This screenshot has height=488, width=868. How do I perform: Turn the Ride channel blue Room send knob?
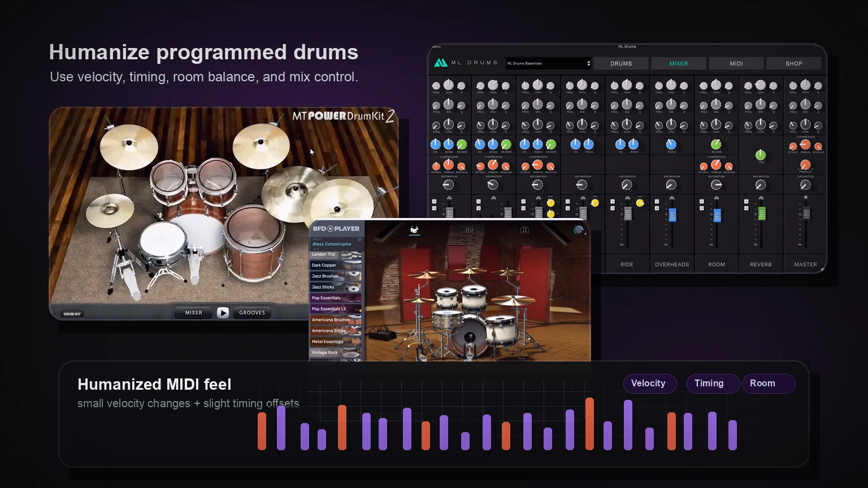633,144
